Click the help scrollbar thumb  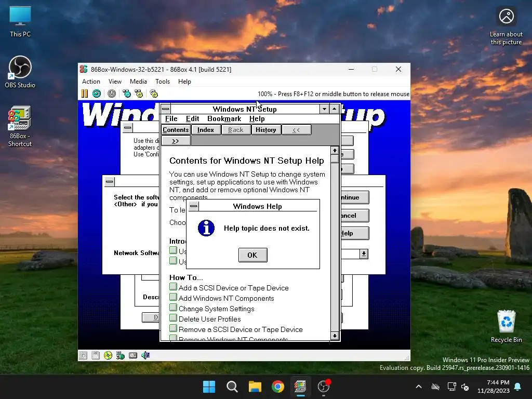click(x=335, y=158)
